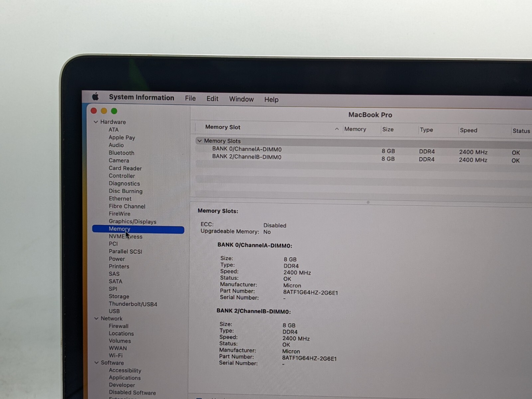Select Bluetooth in the sidebar
The image size is (532, 399).
click(x=121, y=153)
